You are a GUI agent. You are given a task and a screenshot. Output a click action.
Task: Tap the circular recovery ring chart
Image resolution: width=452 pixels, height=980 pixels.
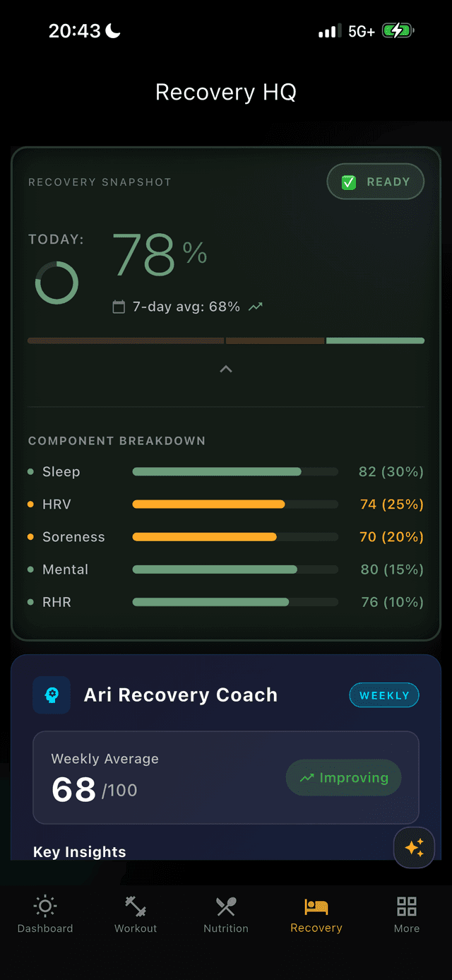56,282
